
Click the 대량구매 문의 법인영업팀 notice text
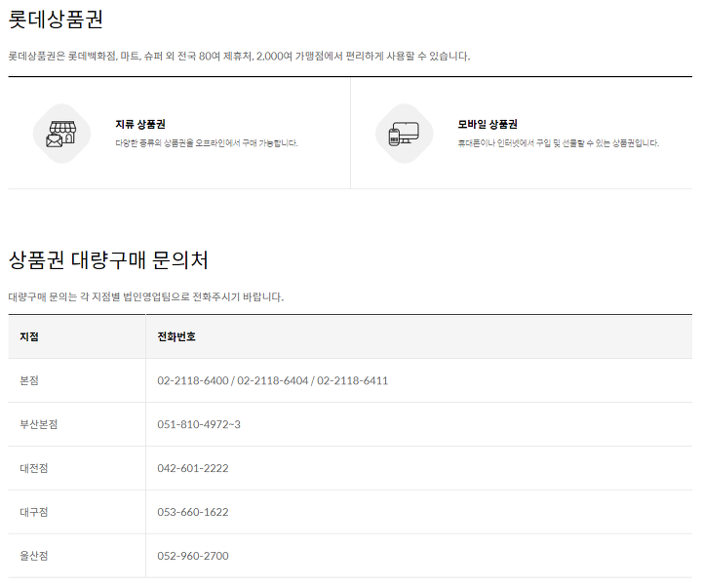tap(146, 296)
